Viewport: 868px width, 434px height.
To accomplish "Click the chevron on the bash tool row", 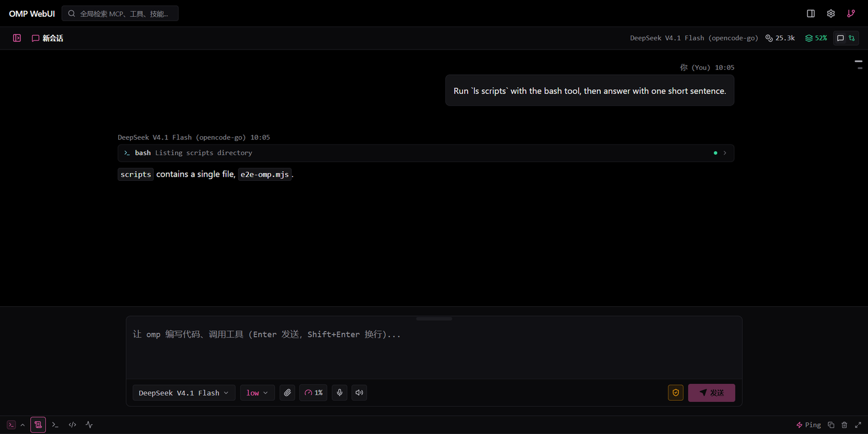I will click(725, 153).
